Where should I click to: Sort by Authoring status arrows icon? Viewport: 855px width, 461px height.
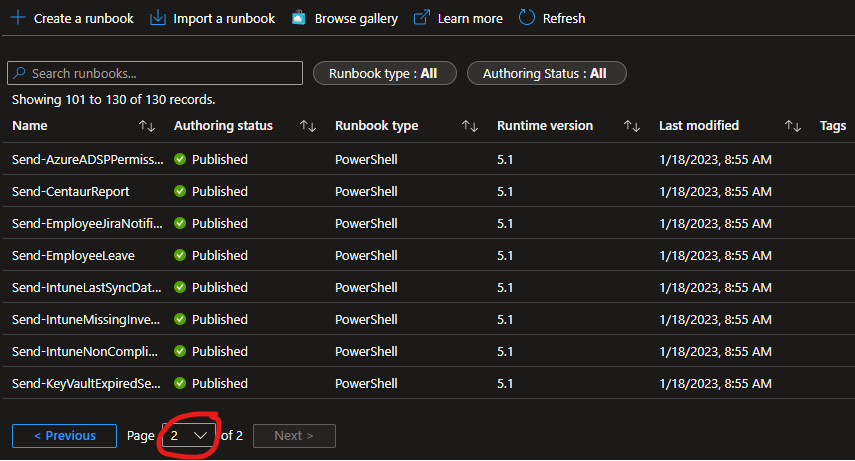(308, 126)
